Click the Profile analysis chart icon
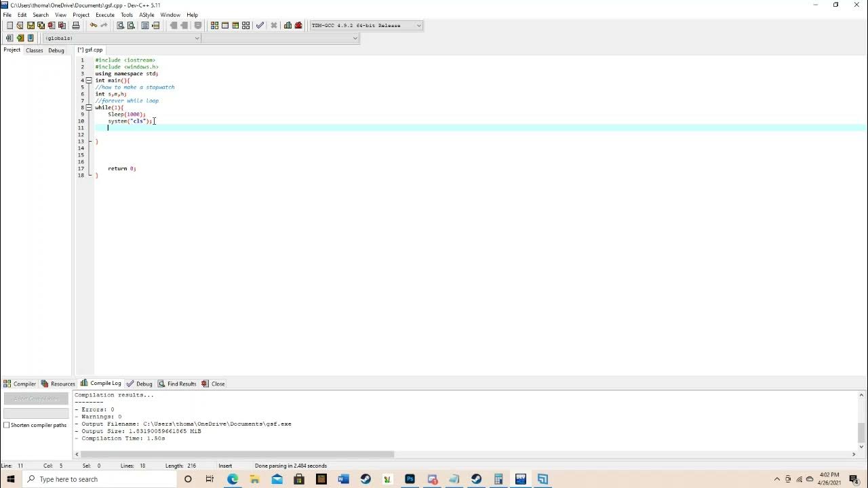Image resolution: width=868 pixels, height=488 pixels. coord(288,26)
